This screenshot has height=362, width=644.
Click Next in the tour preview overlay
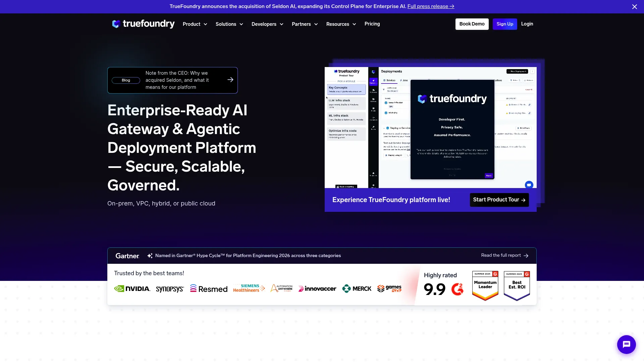[x=489, y=175]
